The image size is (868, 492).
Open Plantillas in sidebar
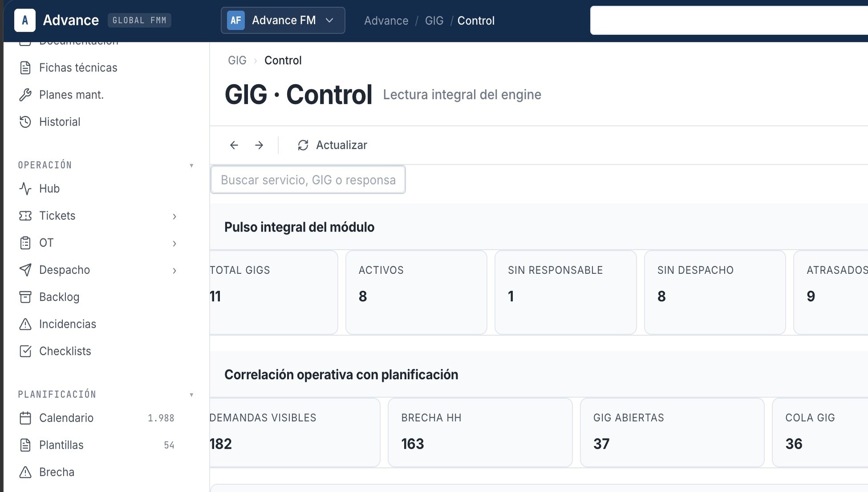tap(61, 445)
